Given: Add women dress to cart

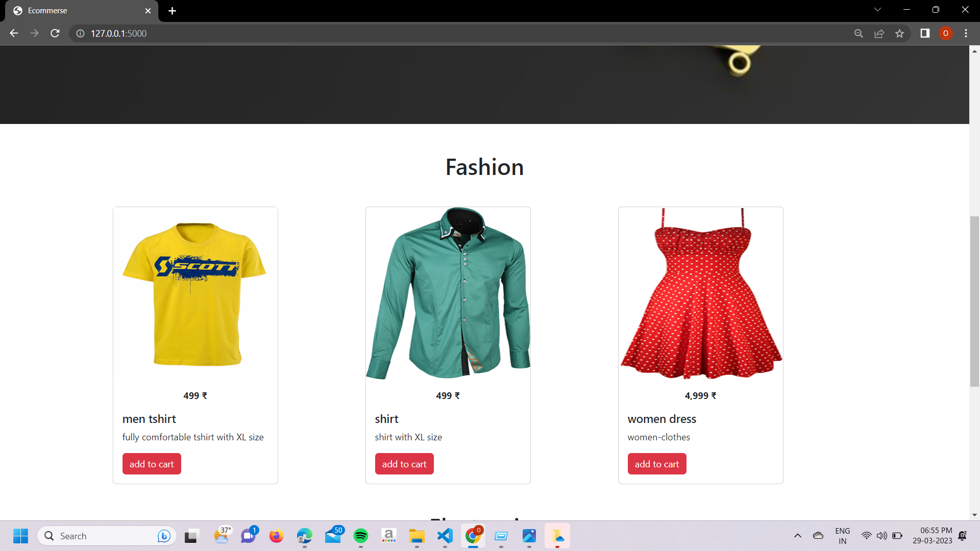Looking at the screenshot, I should point(656,463).
